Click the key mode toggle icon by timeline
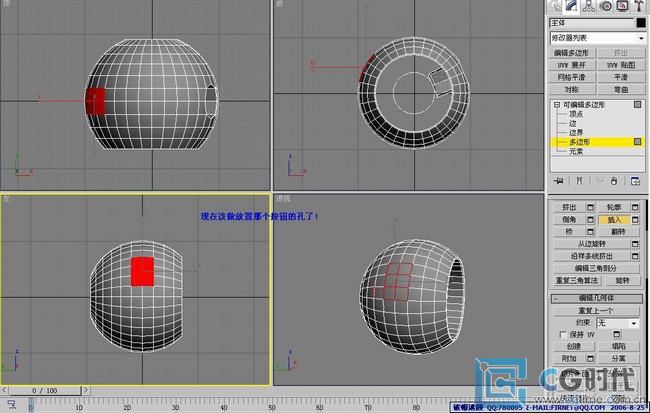Viewport: 650px width, 413px height. 12,404
